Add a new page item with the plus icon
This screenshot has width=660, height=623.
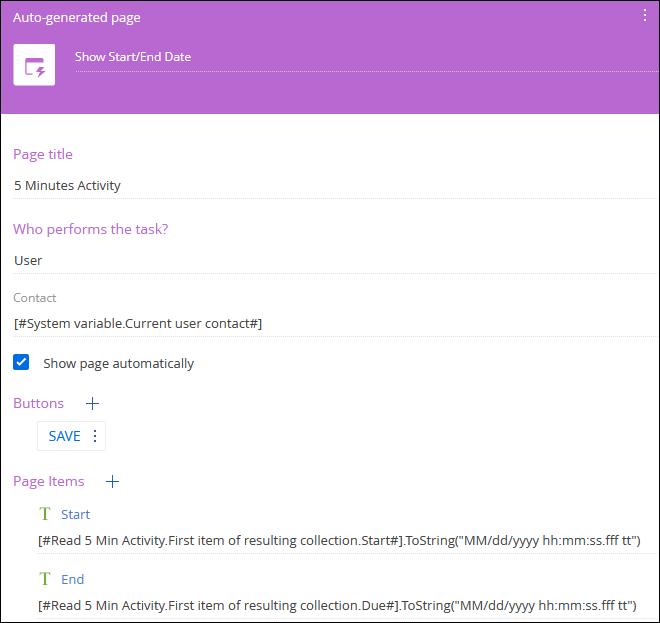click(113, 482)
